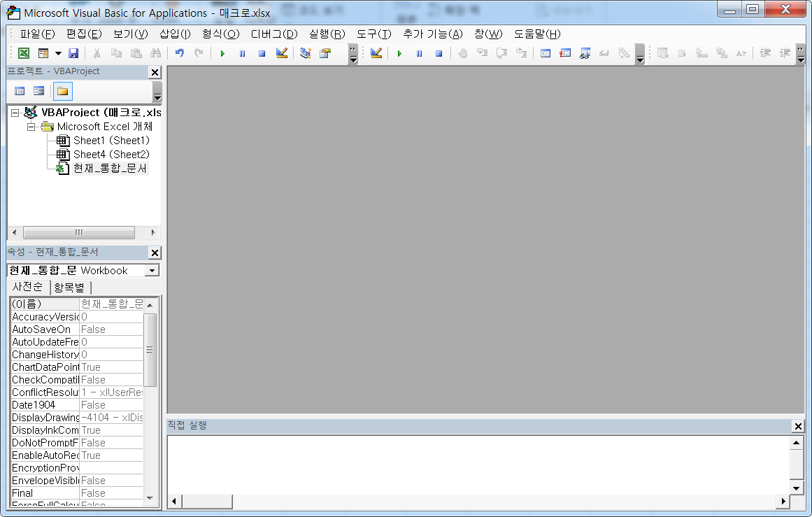
Task: Switch to the 항목별 properties tab
Action: (70, 287)
